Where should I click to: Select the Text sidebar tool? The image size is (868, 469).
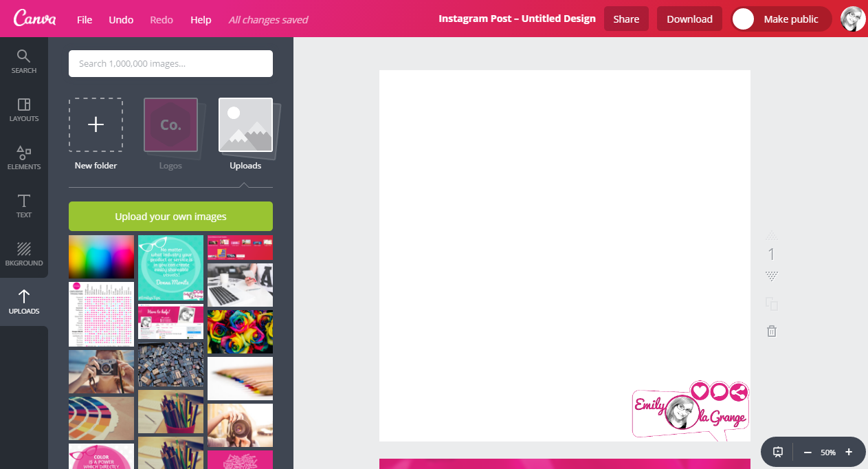click(24, 206)
